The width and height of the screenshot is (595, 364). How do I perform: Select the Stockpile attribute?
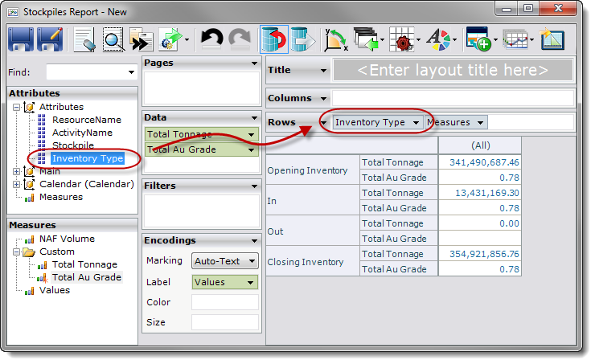tap(73, 145)
